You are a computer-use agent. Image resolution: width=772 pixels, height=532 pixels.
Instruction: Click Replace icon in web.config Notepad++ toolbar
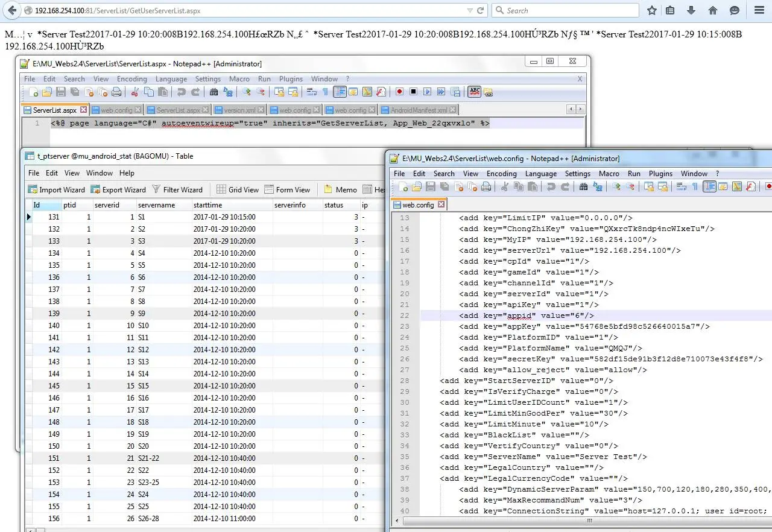598,186
